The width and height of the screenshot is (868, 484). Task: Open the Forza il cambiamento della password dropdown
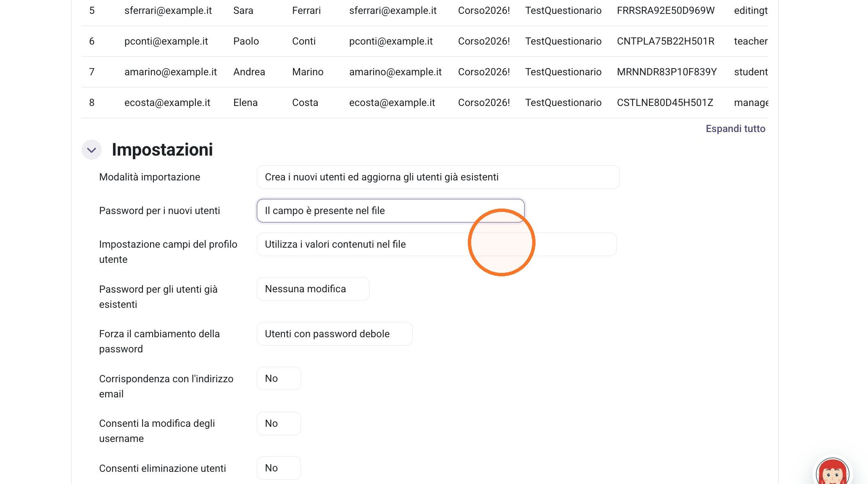[x=335, y=334]
